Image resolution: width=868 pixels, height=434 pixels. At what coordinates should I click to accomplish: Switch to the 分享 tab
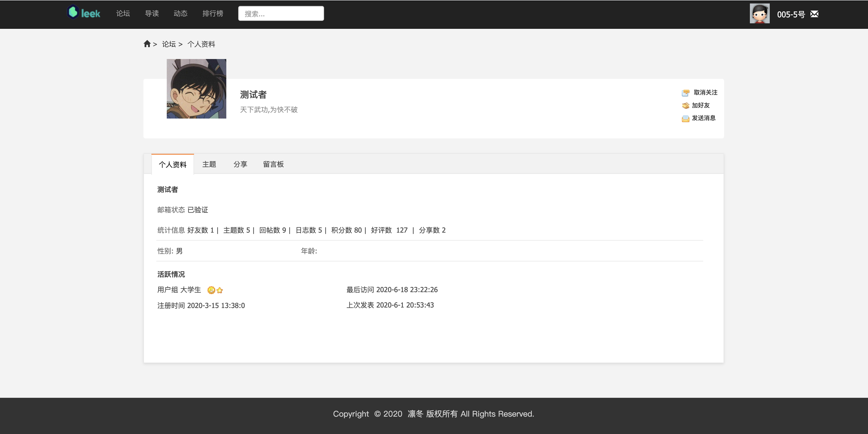(240, 164)
